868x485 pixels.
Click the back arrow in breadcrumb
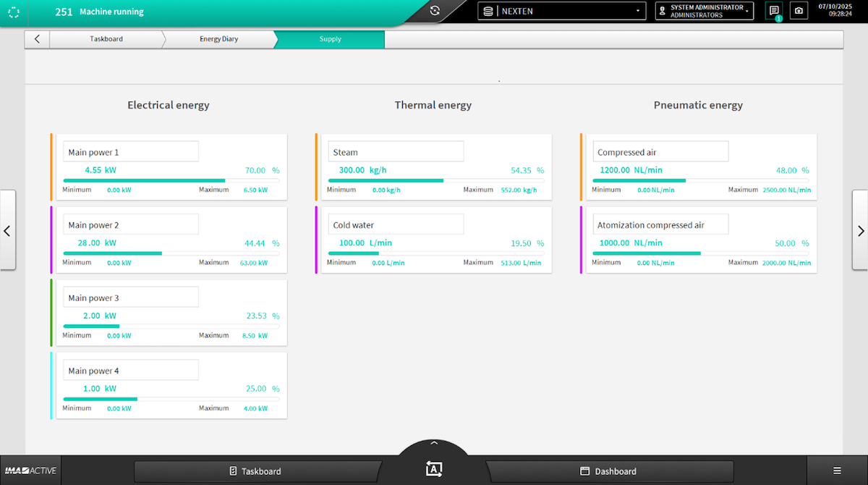[37, 39]
